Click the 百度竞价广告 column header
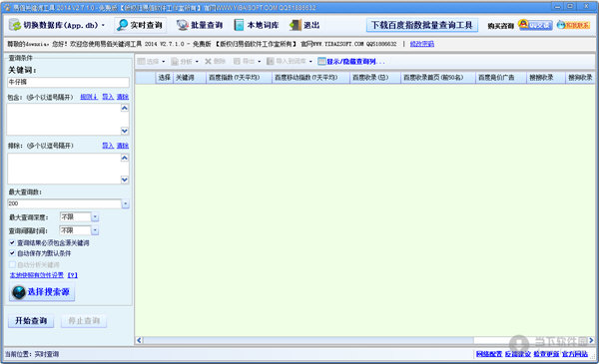Screen dimensions: 599x364 pos(501,78)
